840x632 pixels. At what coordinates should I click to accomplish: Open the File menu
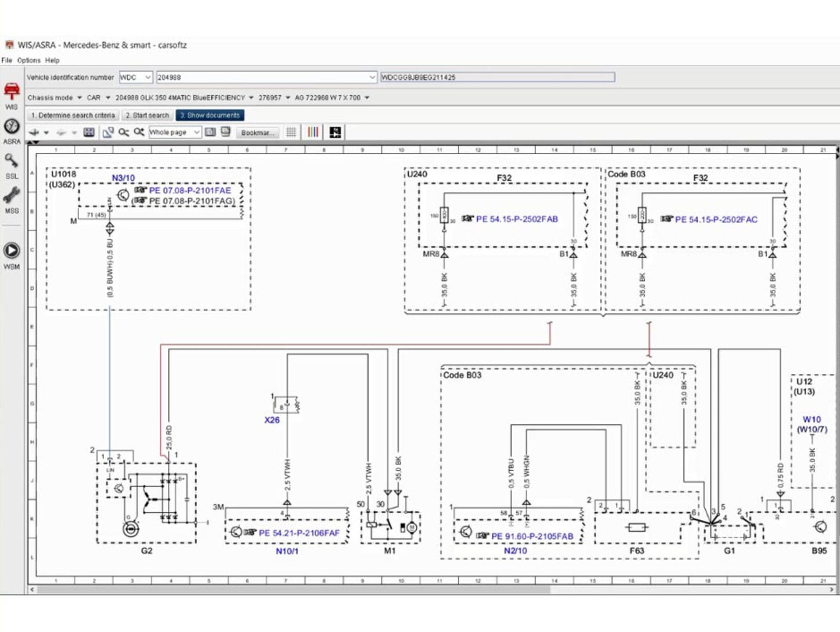click(x=6, y=60)
